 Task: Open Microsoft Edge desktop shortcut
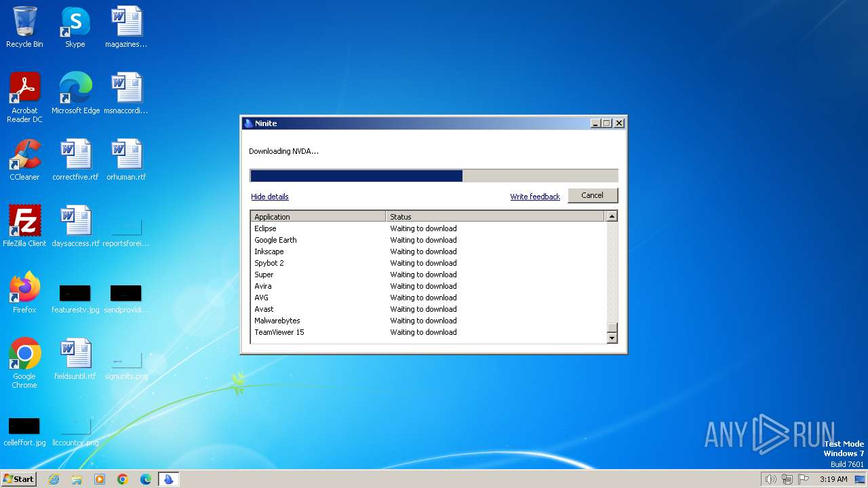[75, 94]
